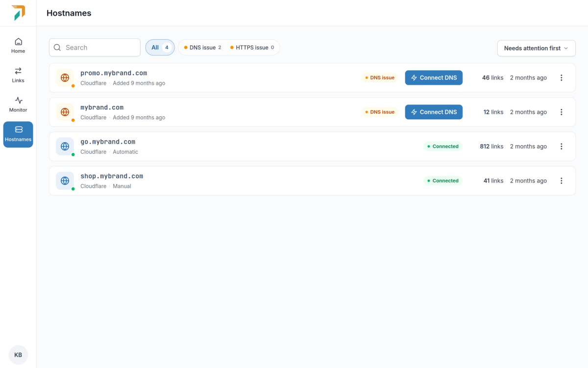The image size is (588, 368).
Task: Click the 46 links count
Action: 492,78
